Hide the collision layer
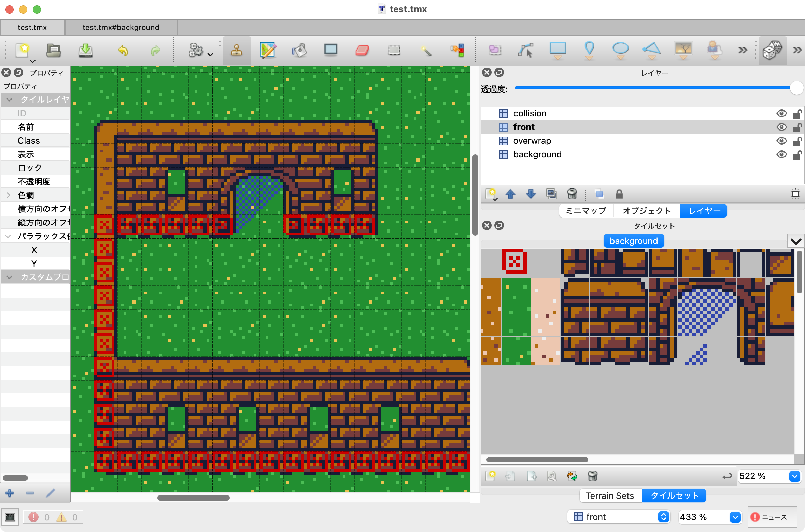The image size is (805, 532). pyautogui.click(x=781, y=113)
